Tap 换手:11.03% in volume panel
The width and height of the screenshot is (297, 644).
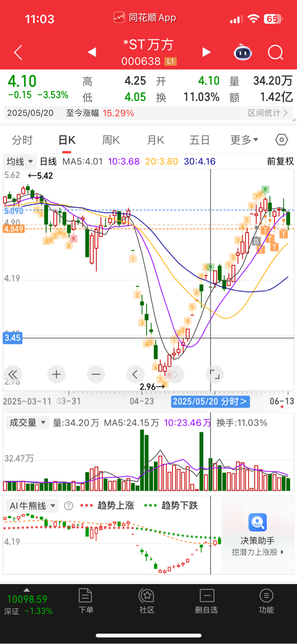(x=242, y=422)
